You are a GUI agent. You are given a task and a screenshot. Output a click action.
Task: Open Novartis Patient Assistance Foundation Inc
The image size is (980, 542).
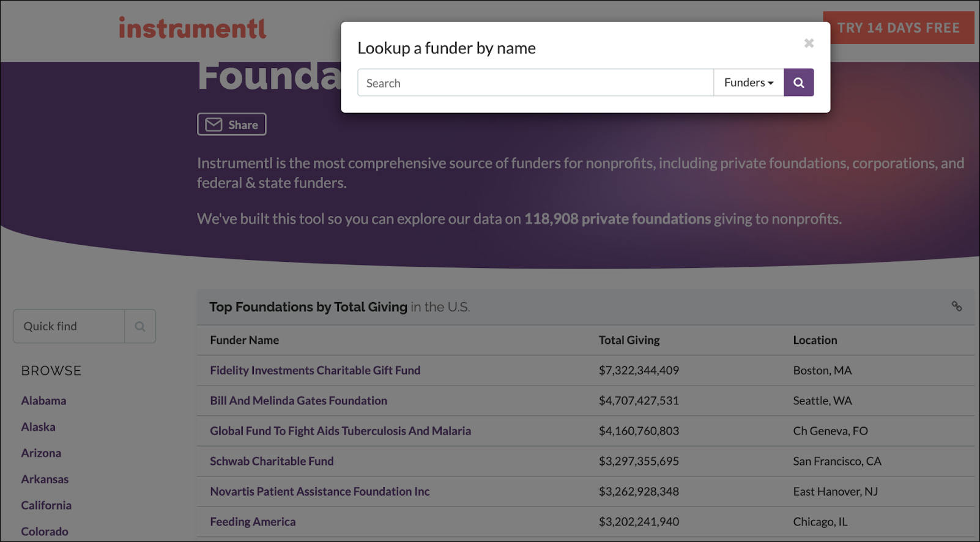pyautogui.click(x=320, y=491)
